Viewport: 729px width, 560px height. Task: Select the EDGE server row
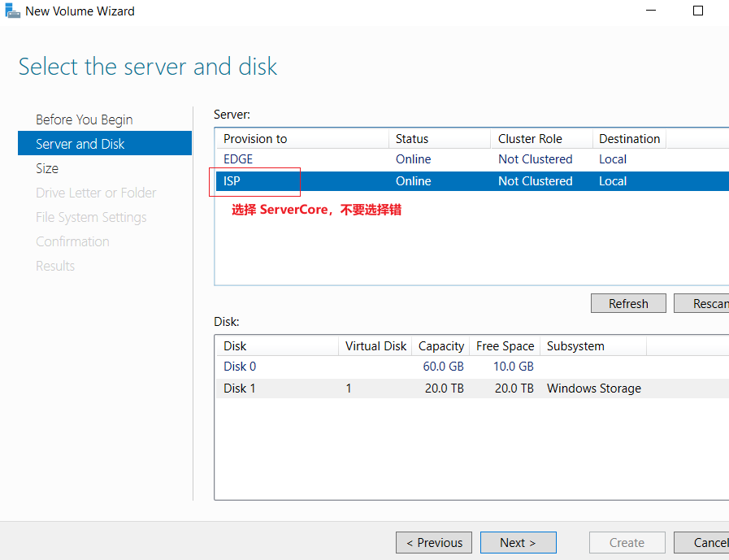coord(472,159)
